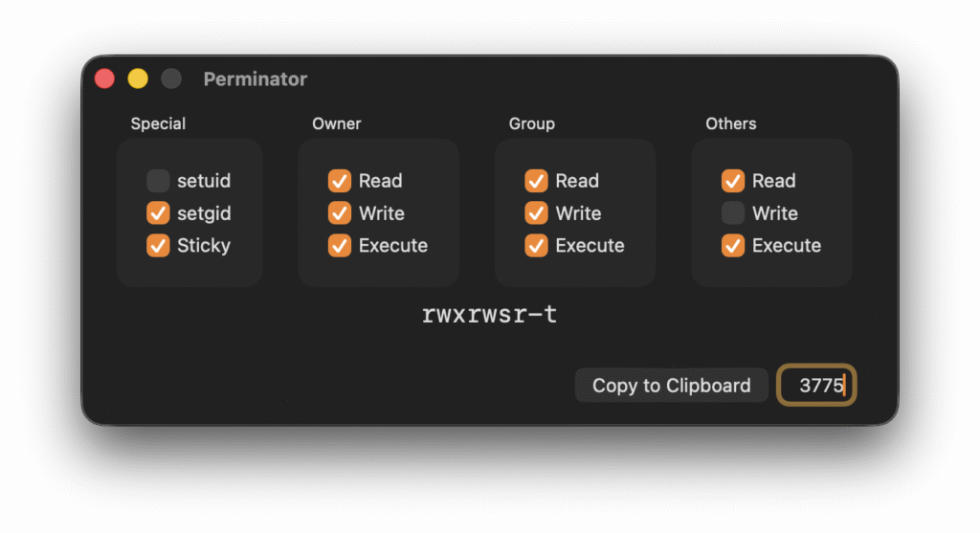
Task: Enable the setuid checkbox
Action: 159,181
